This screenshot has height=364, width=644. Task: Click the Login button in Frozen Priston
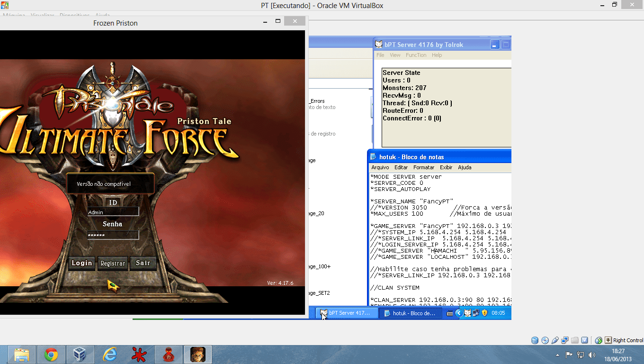point(82,263)
